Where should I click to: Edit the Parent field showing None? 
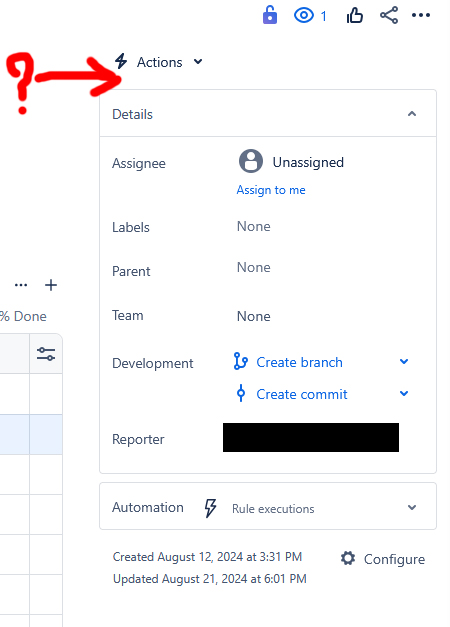(x=254, y=267)
